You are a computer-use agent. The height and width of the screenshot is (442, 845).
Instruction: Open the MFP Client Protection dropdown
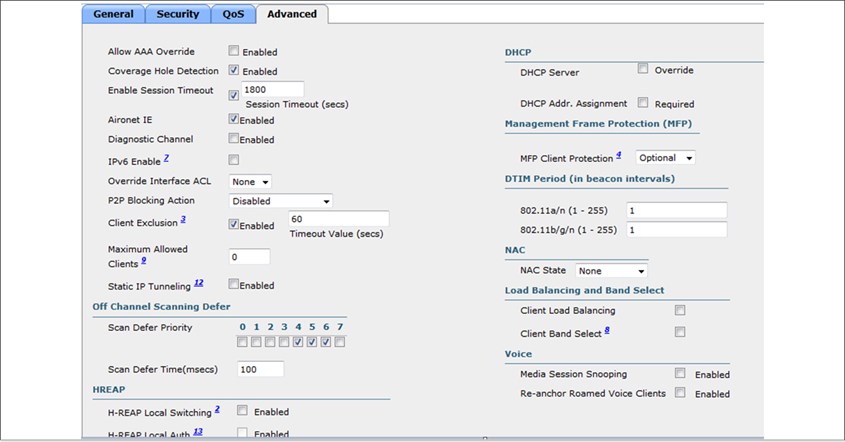click(x=663, y=158)
